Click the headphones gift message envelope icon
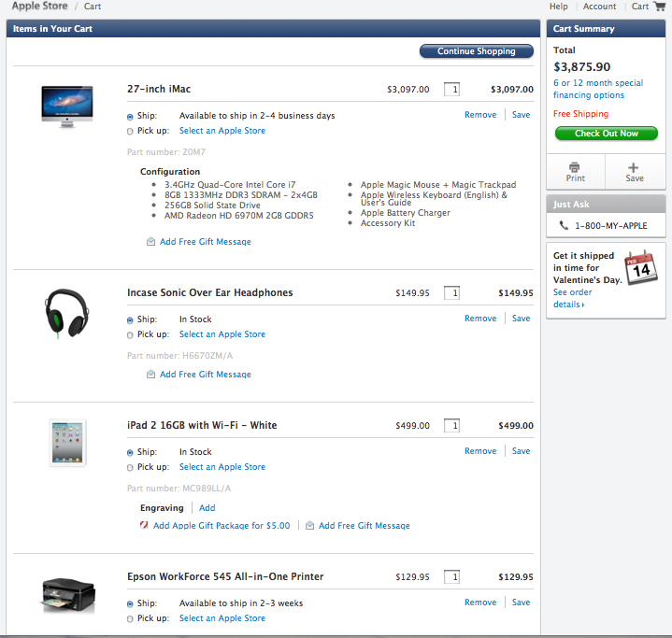This screenshot has height=638, width=672. (x=150, y=375)
